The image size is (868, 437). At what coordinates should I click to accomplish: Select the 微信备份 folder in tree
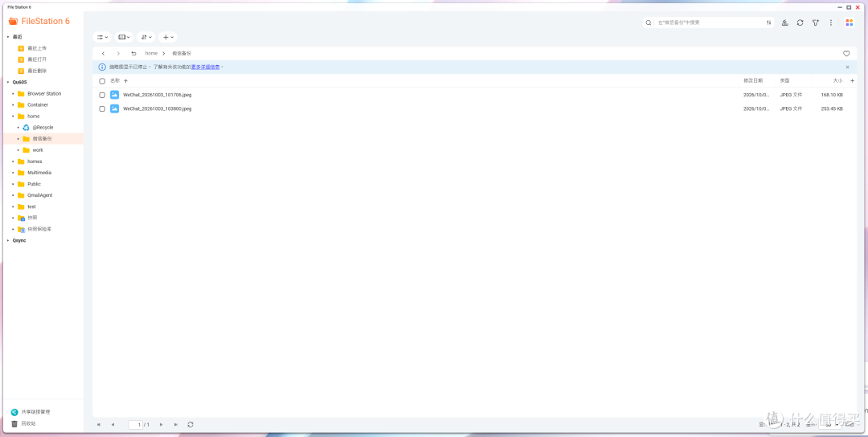(42, 139)
